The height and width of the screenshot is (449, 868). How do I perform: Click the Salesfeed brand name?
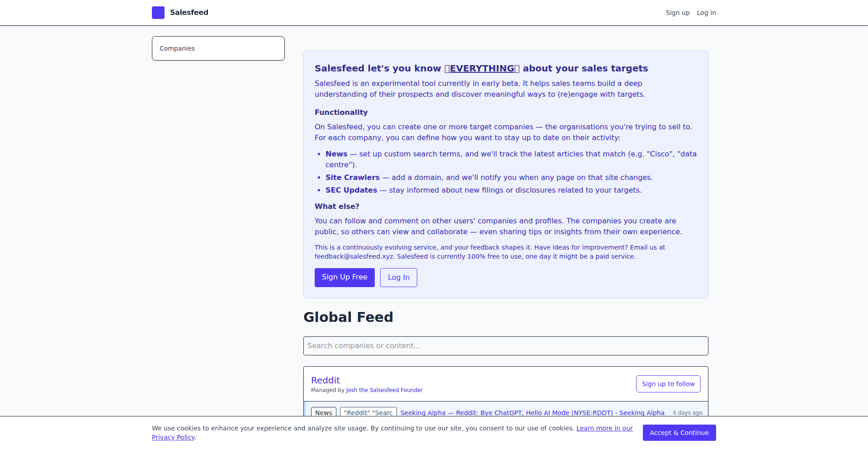[x=189, y=13]
